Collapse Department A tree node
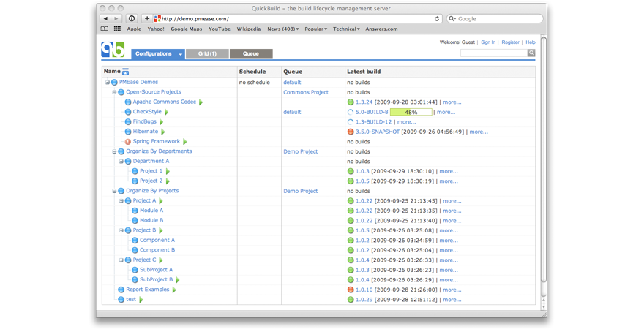 click(121, 162)
